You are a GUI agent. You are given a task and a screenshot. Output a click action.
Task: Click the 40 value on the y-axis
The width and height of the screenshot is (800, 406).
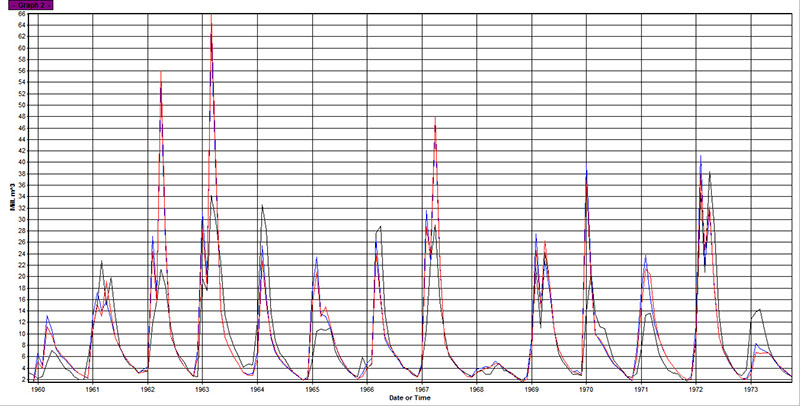23,162
